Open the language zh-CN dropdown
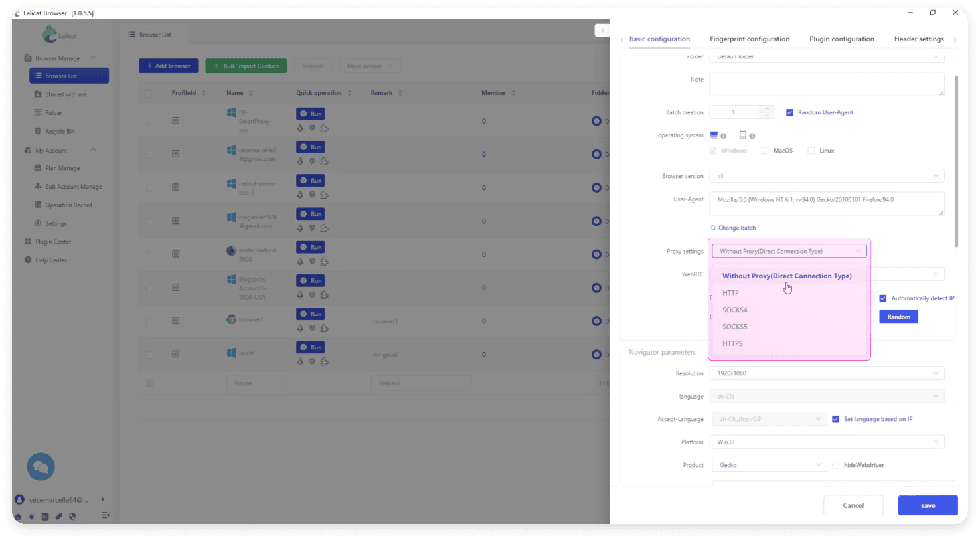Screen dimensions: 980x540 tap(827, 396)
